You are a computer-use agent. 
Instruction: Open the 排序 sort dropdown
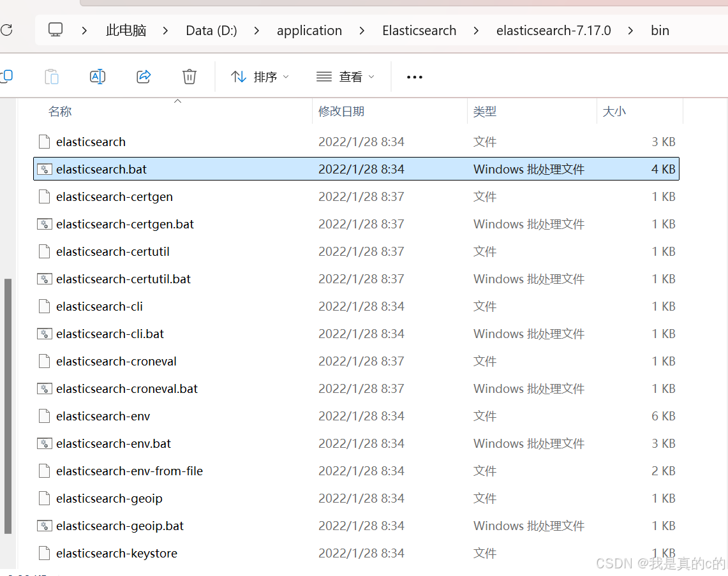(x=260, y=77)
